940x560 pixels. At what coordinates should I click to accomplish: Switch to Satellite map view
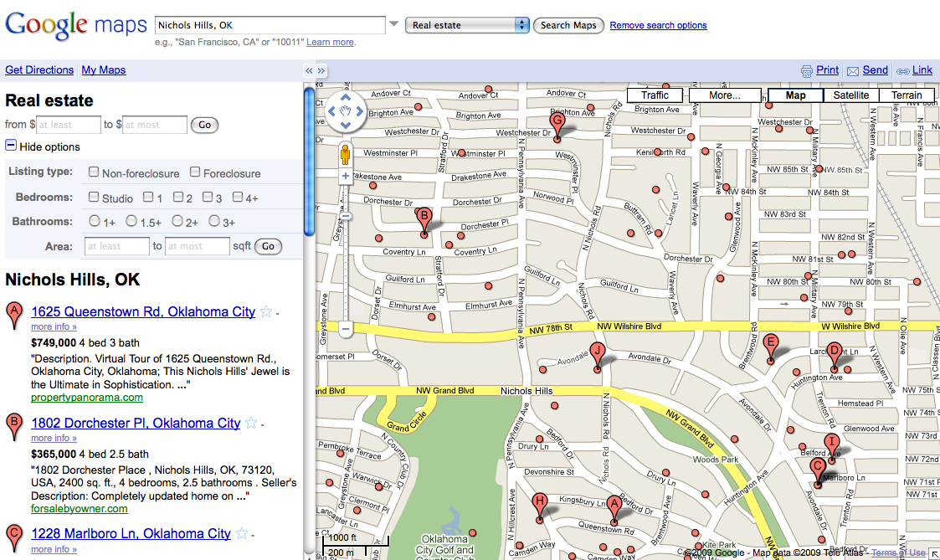850,95
